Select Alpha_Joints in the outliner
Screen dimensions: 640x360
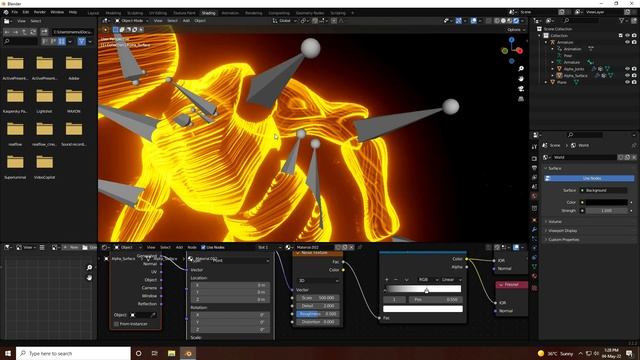pyautogui.click(x=574, y=69)
